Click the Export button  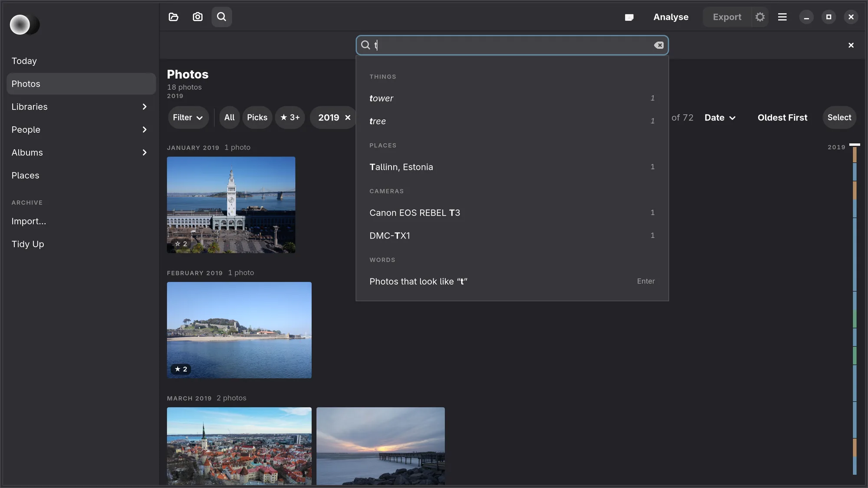tap(727, 17)
